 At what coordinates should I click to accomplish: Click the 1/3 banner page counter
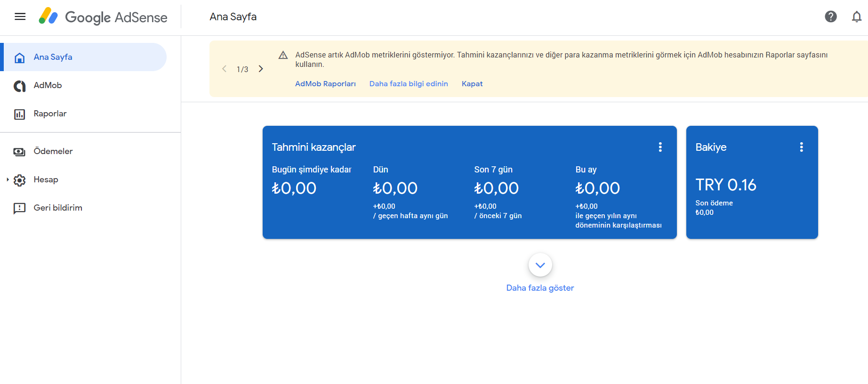click(242, 69)
